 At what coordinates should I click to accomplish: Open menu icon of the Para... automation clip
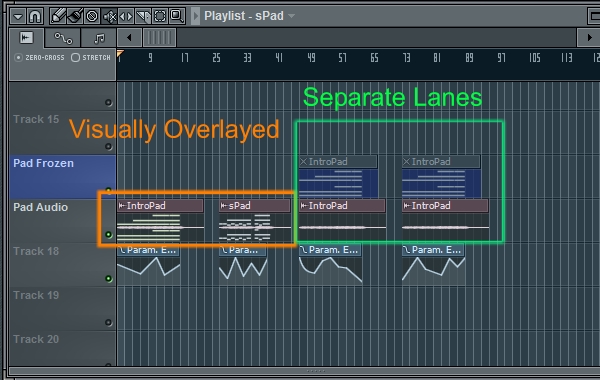tap(224, 250)
